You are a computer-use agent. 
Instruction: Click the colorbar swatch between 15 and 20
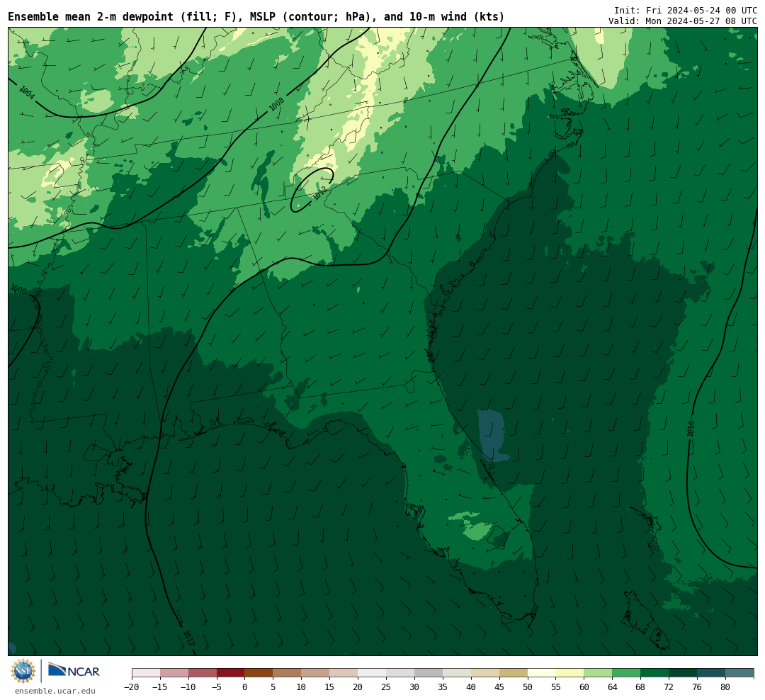pyautogui.click(x=344, y=673)
